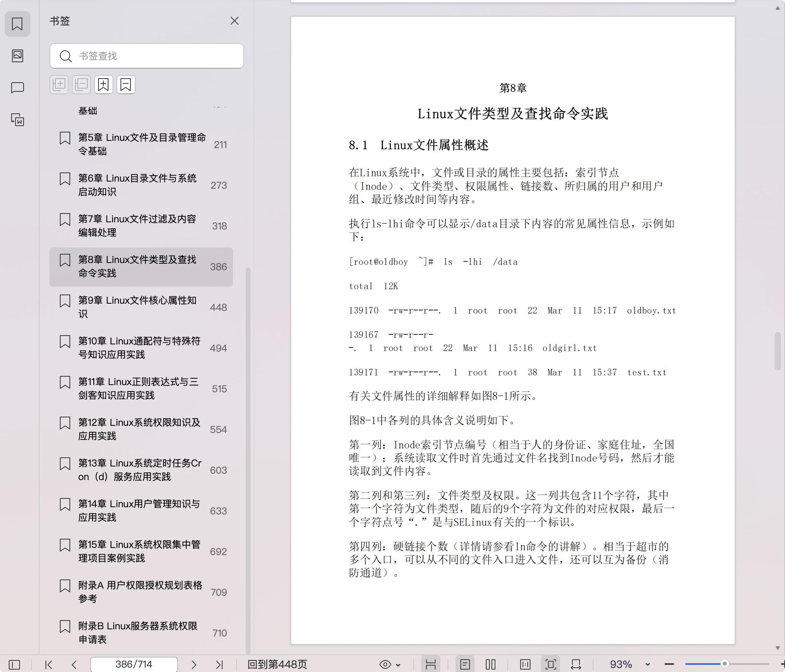Click page number 603 in bookmark list

pyautogui.click(x=219, y=470)
